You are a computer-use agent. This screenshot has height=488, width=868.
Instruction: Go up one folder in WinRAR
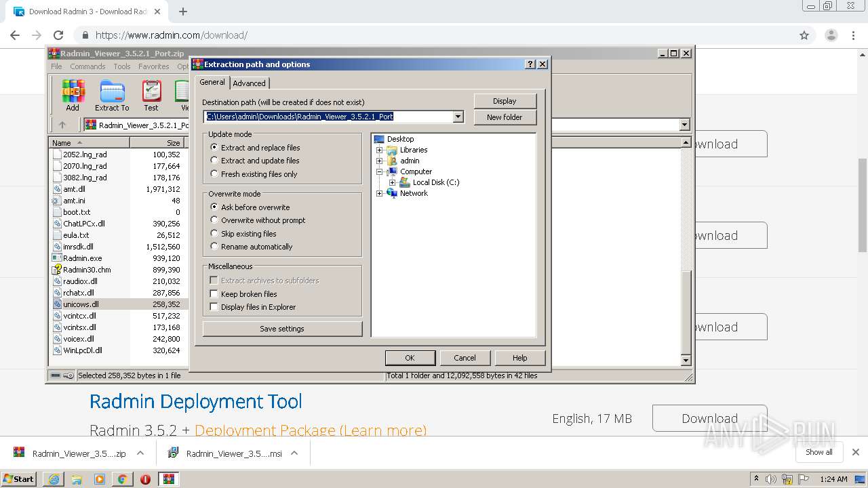62,125
